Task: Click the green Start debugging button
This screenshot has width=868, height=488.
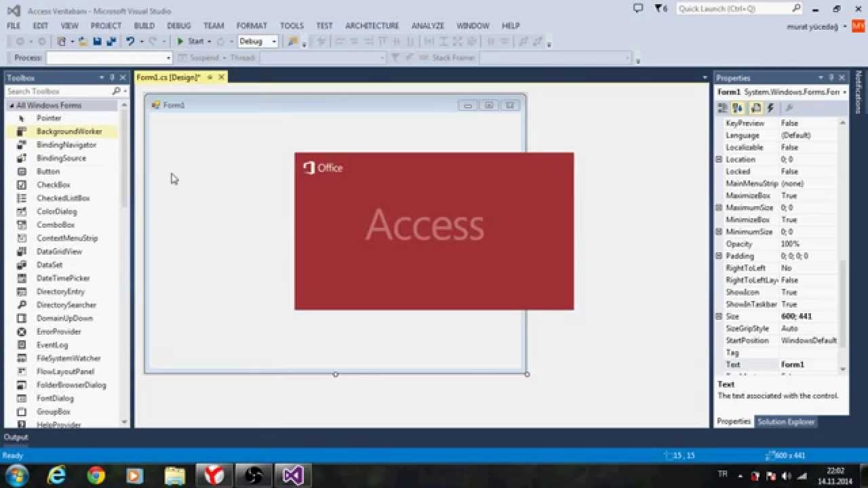Action: (191, 41)
